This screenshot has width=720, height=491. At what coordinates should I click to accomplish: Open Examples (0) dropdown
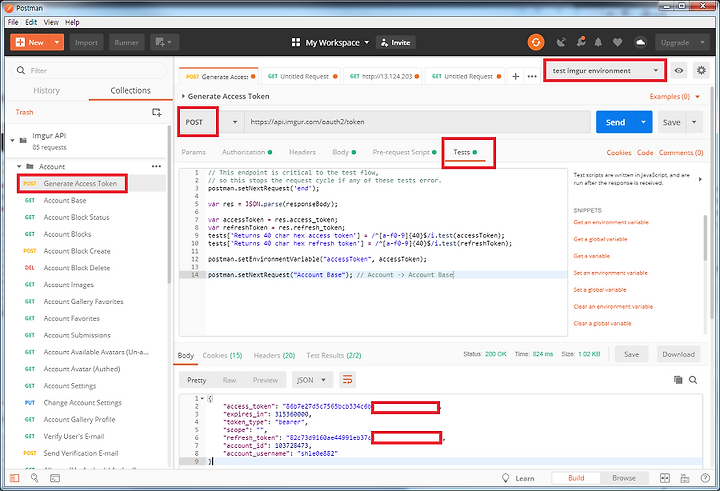[x=675, y=96]
